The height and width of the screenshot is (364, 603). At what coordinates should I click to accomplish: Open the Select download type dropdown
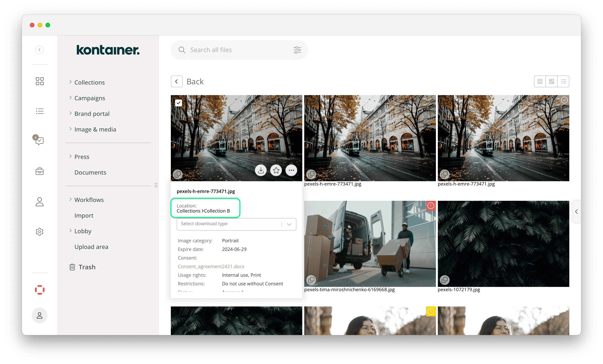pos(236,224)
